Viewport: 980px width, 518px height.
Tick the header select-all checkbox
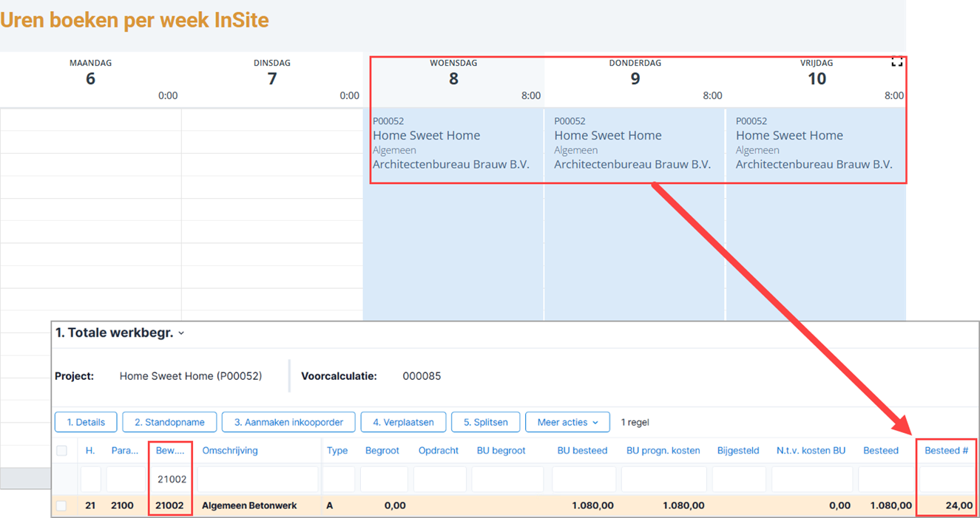61,451
